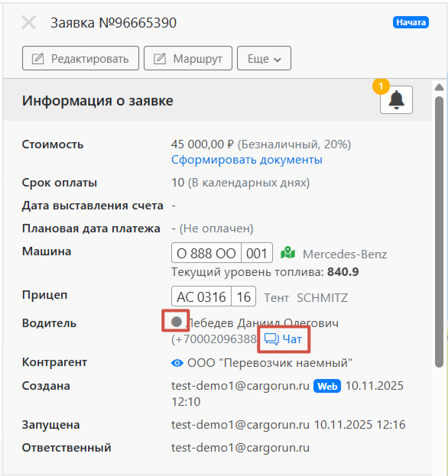This screenshot has height=476, width=448.
Task: Click the Ответственный email test-demo1@cargorun.ru
Action: 240,448
